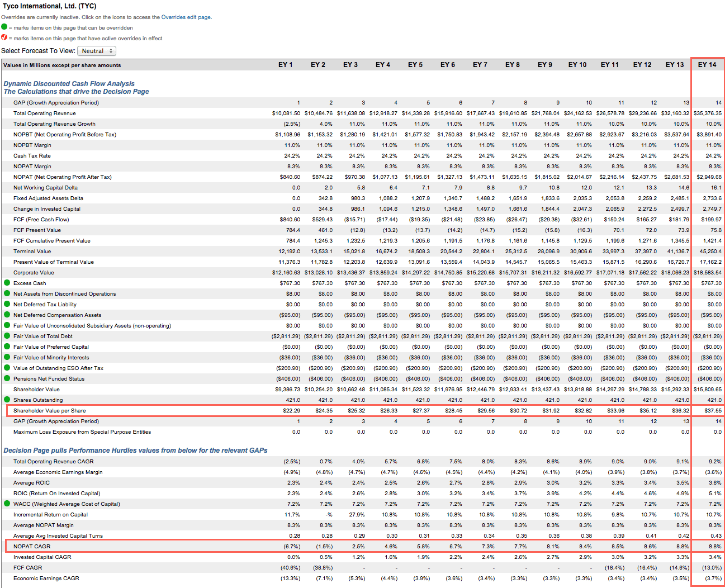
Task: Click the $37.55 Shareholder Value per Share cell
Action: click(x=713, y=411)
